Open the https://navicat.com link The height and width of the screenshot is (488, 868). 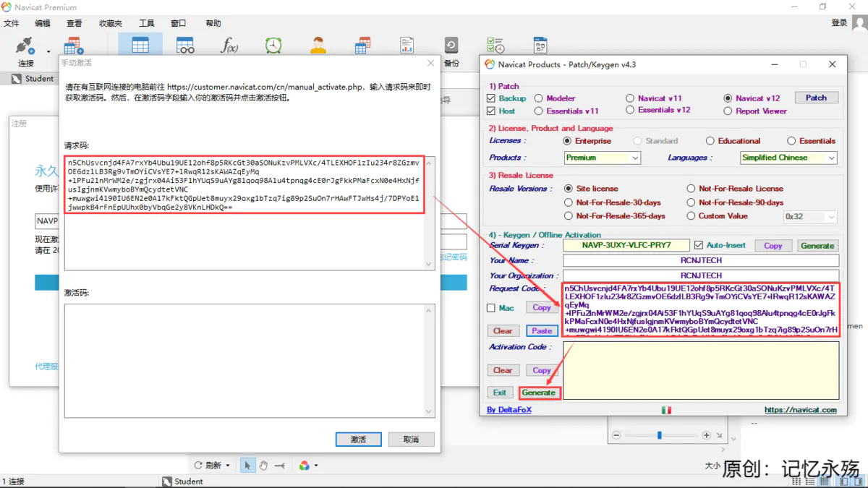[x=800, y=410]
